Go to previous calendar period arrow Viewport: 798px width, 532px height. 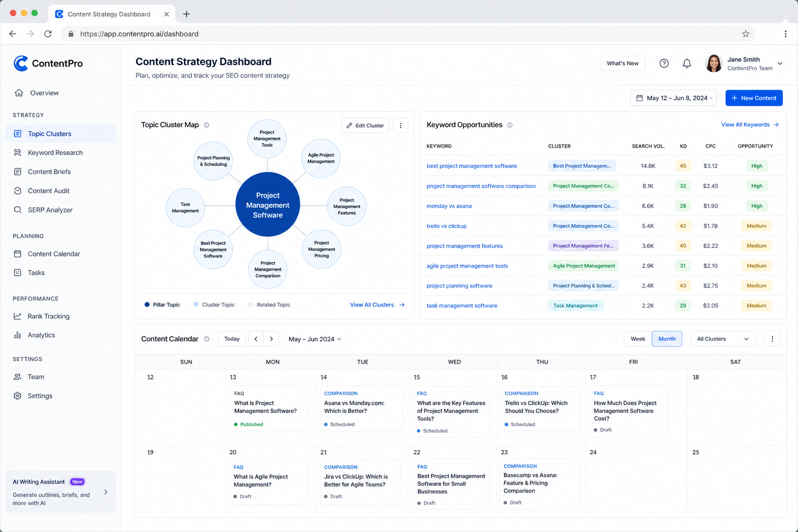point(256,339)
